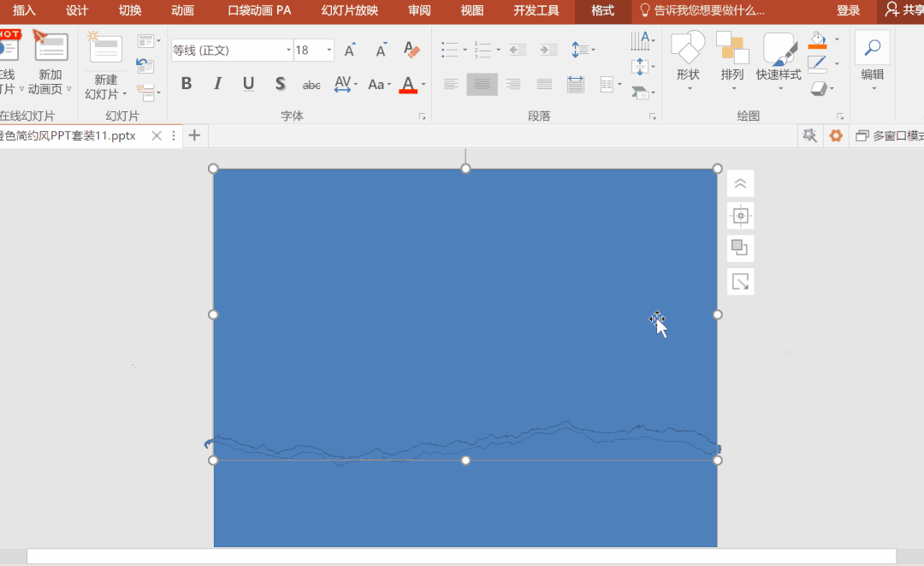This screenshot has height=566, width=924.
Task: Open Animations 动画 ribbon tab
Action: point(183,10)
